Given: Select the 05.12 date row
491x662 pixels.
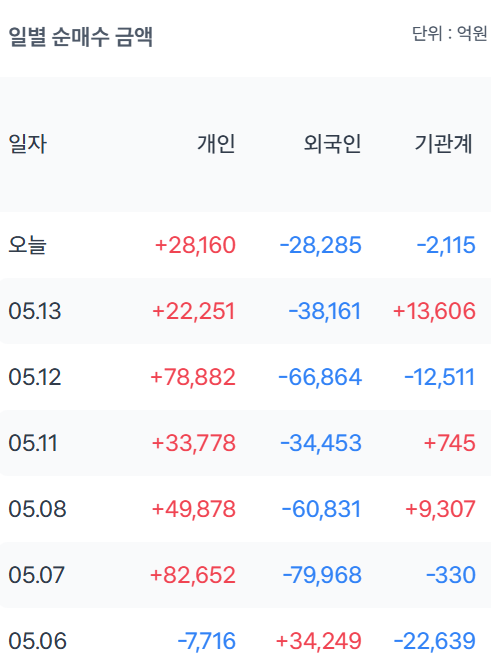Looking at the screenshot, I should point(245,377).
